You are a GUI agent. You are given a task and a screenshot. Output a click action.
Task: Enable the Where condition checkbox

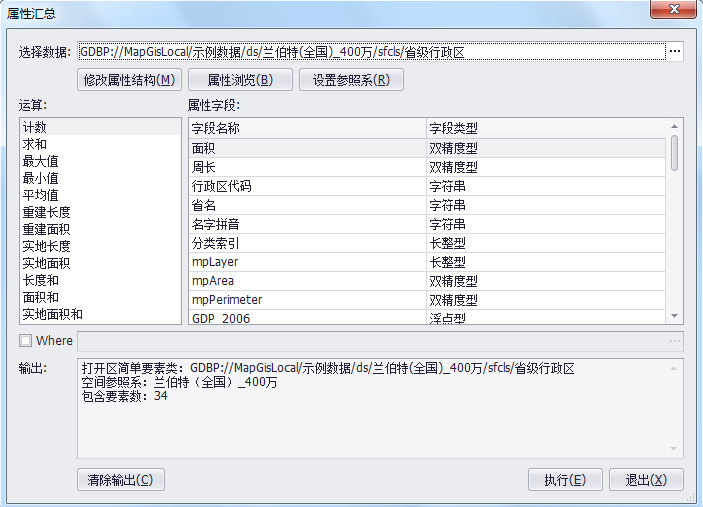26,341
